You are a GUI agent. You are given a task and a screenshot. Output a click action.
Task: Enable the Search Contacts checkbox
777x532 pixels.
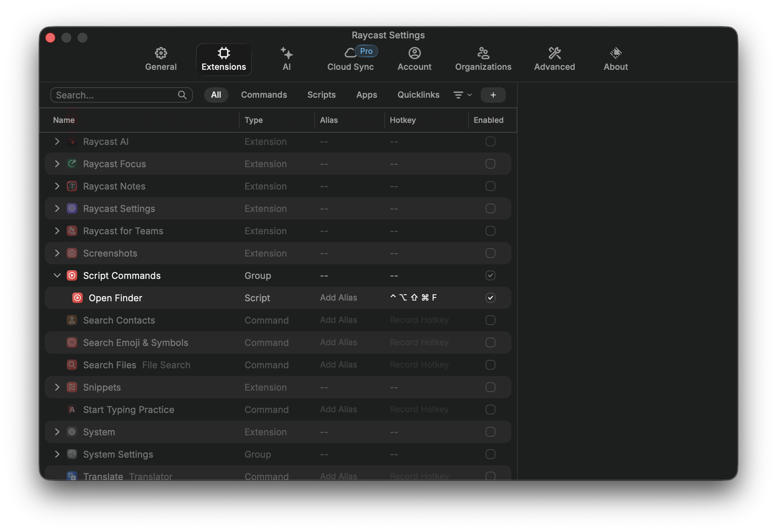(490, 320)
